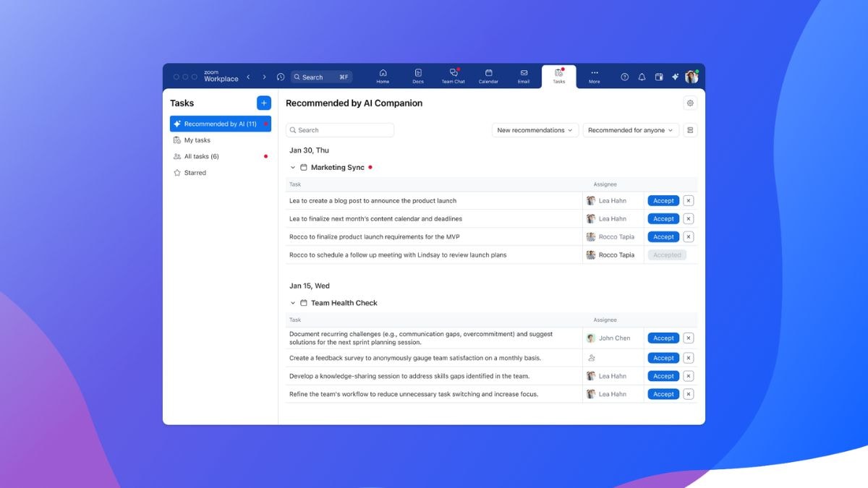Screen dimensions: 868x488
Task: Click the help question mark icon
Action: pyautogui.click(x=625, y=77)
